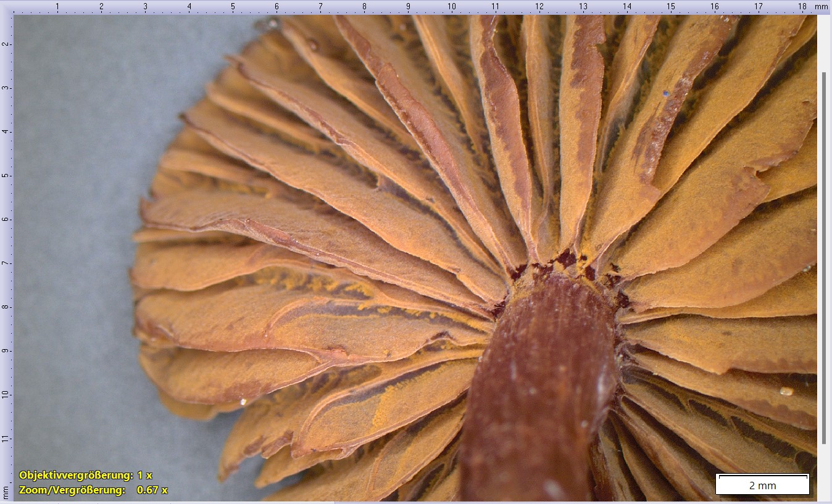
Task: Click the mm unit label on the left ruler
Action: tap(6, 492)
